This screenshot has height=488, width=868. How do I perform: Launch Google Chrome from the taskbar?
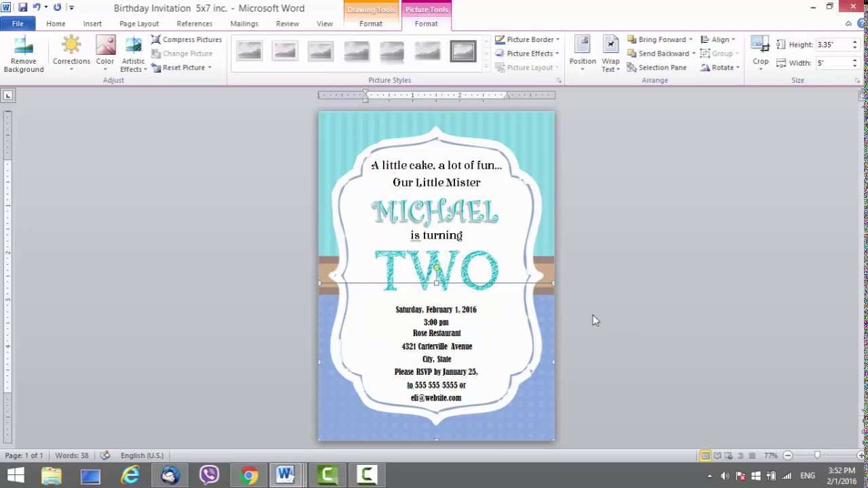pos(248,474)
